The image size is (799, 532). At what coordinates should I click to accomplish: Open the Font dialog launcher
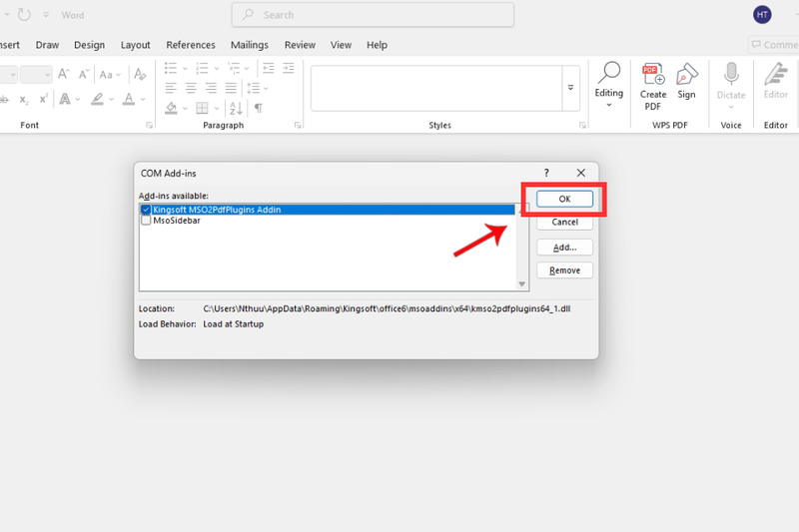149,125
